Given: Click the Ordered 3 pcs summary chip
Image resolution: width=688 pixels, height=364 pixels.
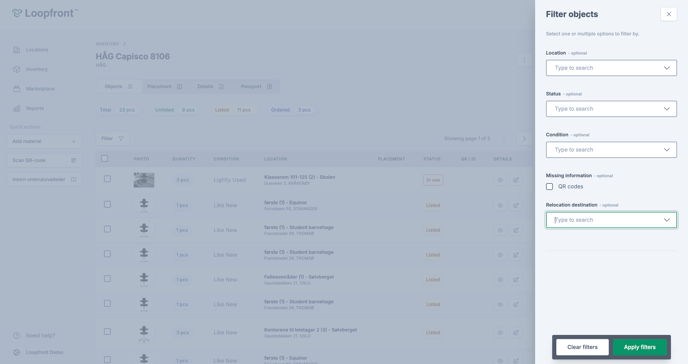Looking at the screenshot, I should 291,110.
